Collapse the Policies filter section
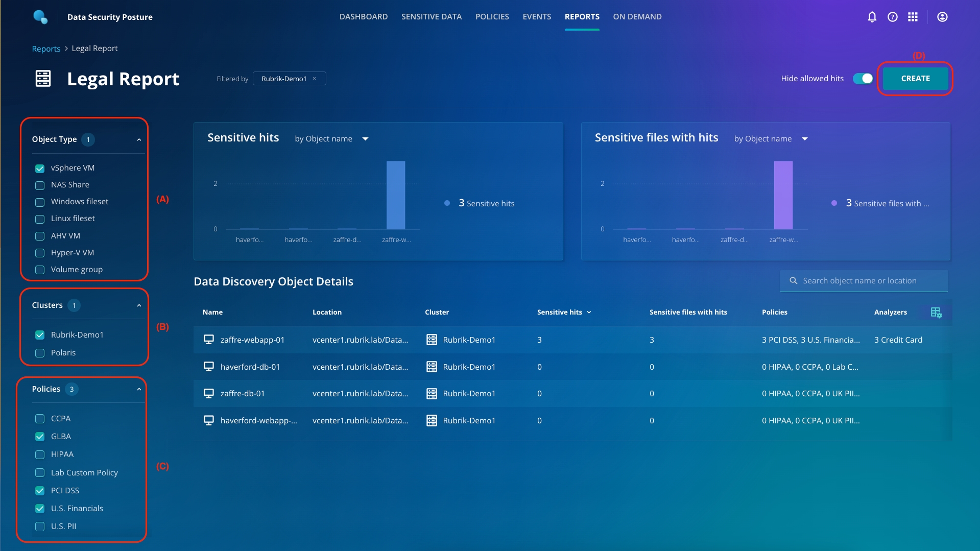 pyautogui.click(x=139, y=389)
